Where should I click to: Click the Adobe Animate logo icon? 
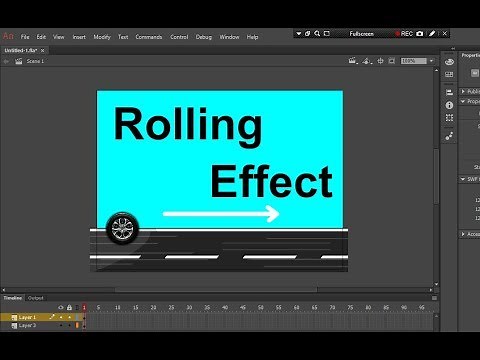pyautogui.click(x=8, y=36)
